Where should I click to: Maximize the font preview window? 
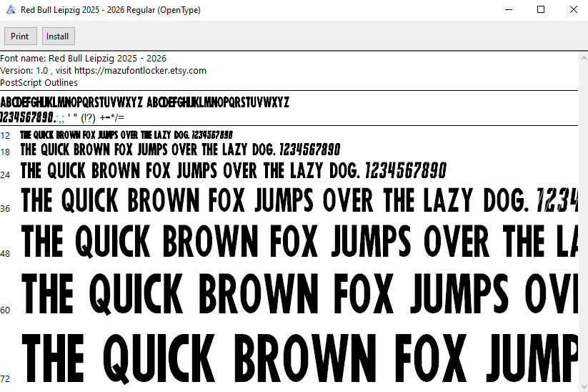coord(541,10)
